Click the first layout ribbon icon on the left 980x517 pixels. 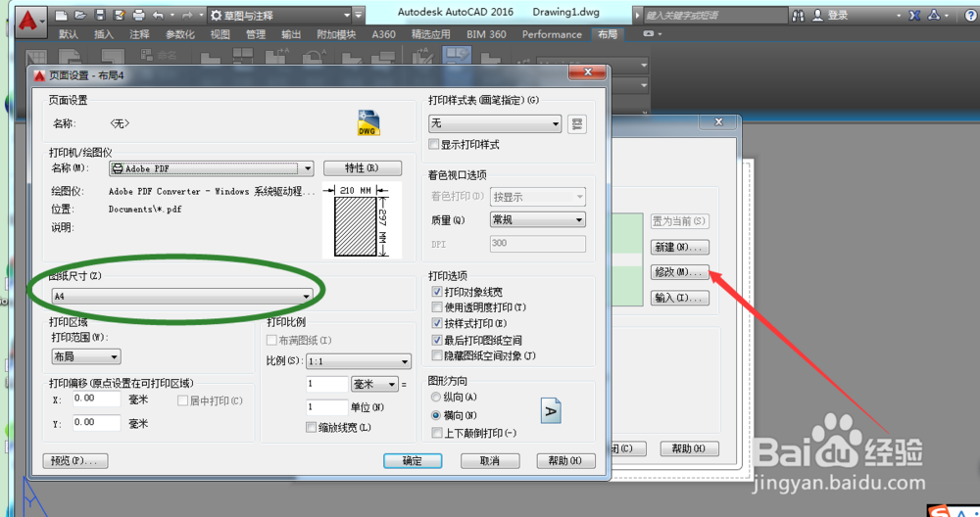[36, 58]
